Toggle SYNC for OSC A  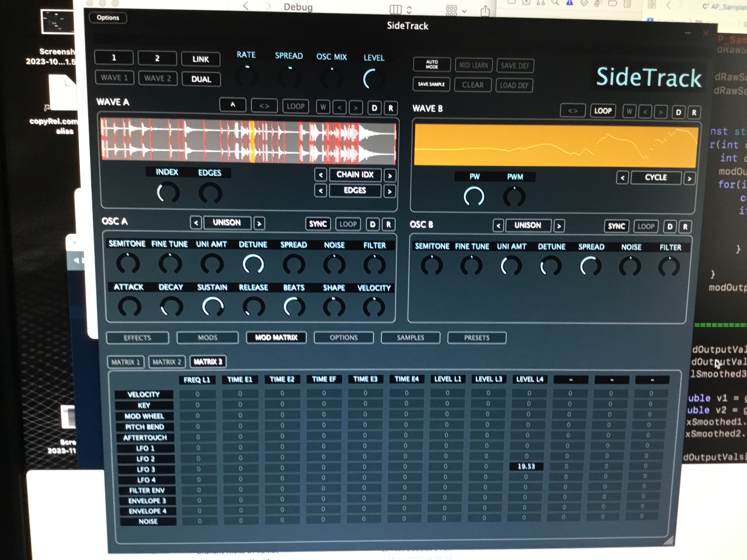point(318,224)
